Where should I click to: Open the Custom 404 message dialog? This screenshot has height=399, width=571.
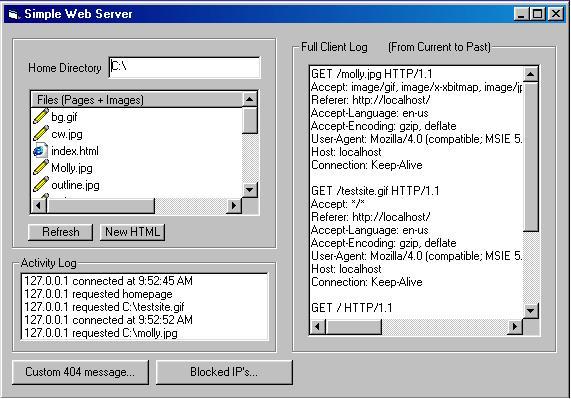pos(80,372)
